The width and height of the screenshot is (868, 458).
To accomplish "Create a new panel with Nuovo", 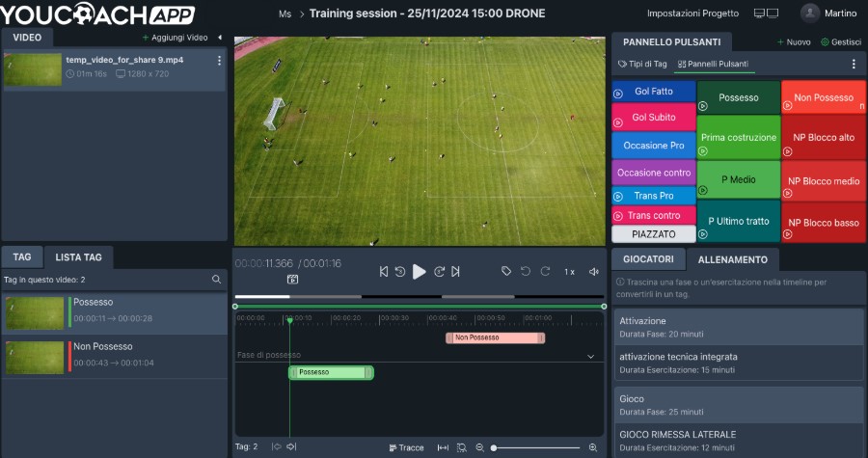I will (x=794, y=42).
